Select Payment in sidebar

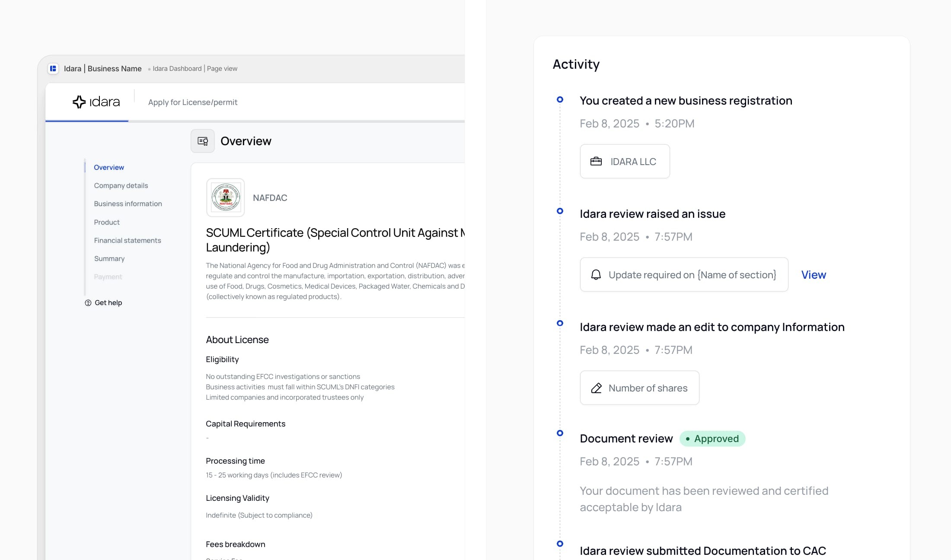point(108,277)
